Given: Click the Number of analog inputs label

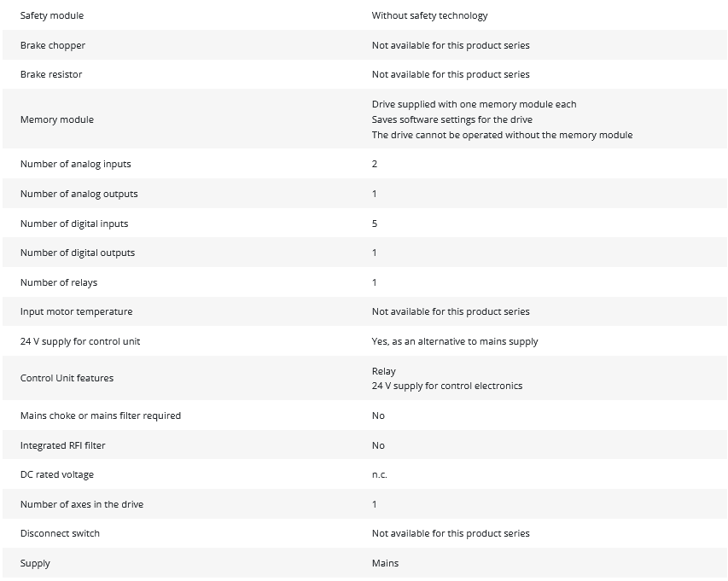Looking at the screenshot, I should pos(76,164).
